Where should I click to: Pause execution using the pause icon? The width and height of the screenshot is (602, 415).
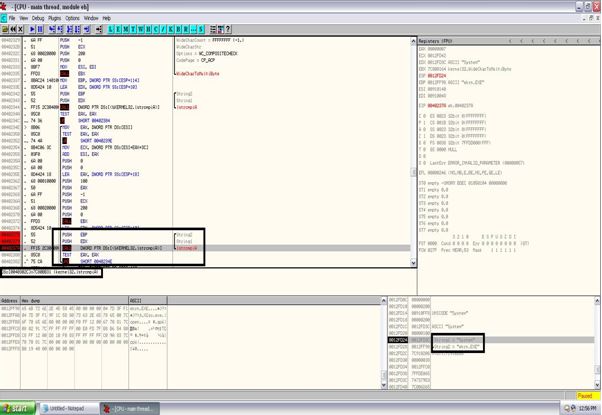coord(40,29)
